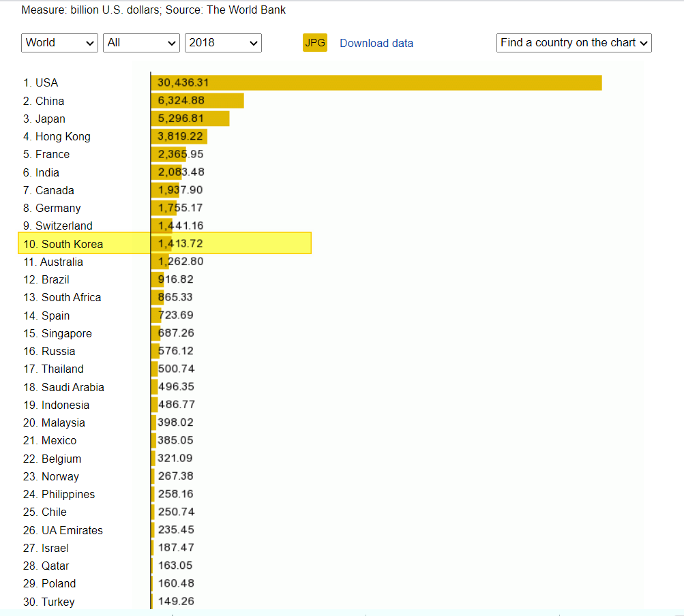The width and height of the screenshot is (684, 616).
Task: Select the '9. Switzerland' label
Action: (x=57, y=226)
